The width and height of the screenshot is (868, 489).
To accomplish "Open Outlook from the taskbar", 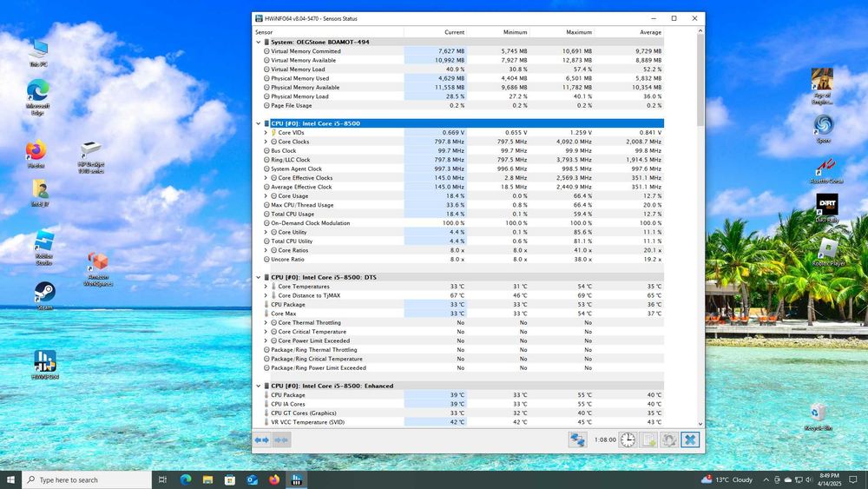I will pos(252,479).
